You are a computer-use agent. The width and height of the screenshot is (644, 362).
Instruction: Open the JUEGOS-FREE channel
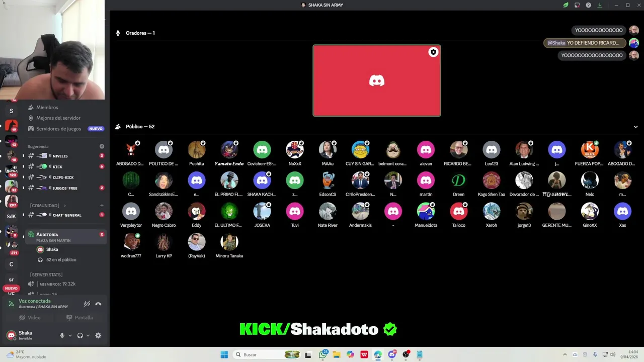click(65, 188)
